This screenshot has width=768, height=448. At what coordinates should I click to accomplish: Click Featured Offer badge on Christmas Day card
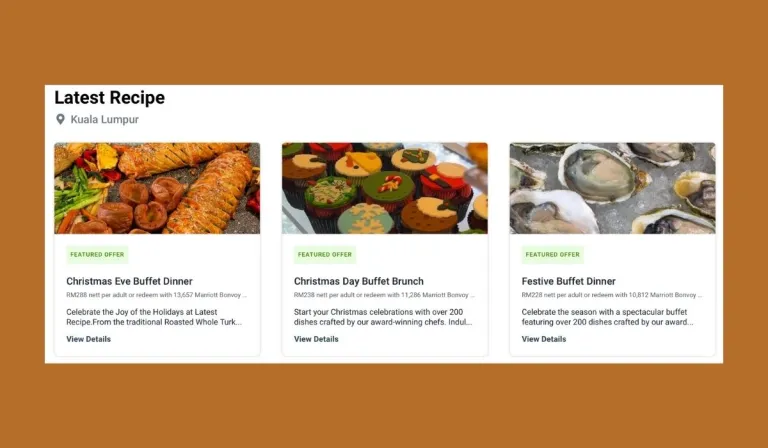pos(325,255)
